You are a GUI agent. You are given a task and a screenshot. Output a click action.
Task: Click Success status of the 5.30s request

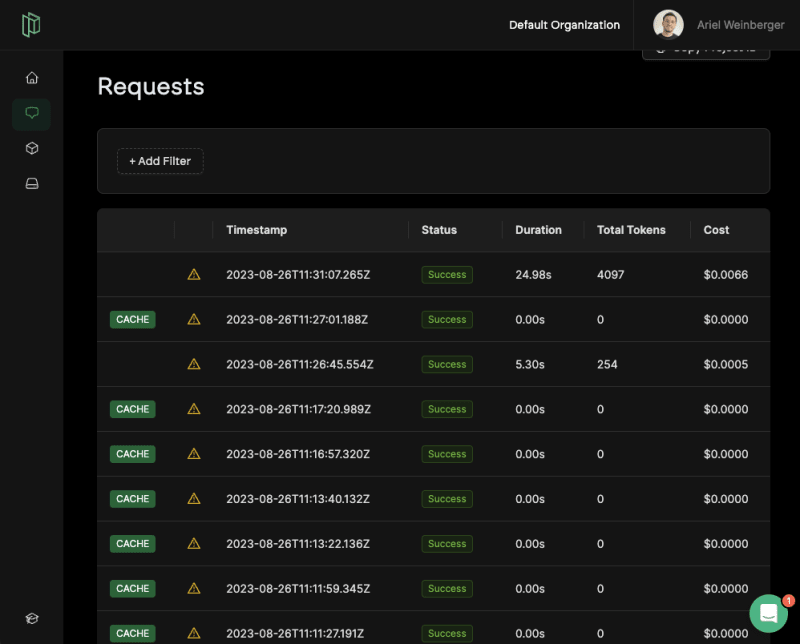point(447,365)
